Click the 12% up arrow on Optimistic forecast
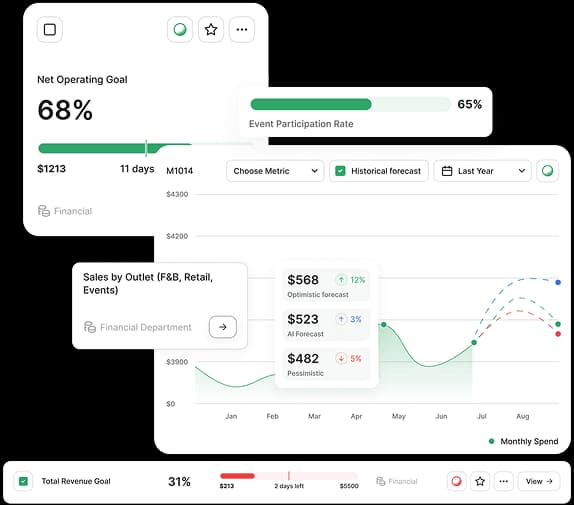This screenshot has width=574, height=505. pyautogui.click(x=341, y=280)
